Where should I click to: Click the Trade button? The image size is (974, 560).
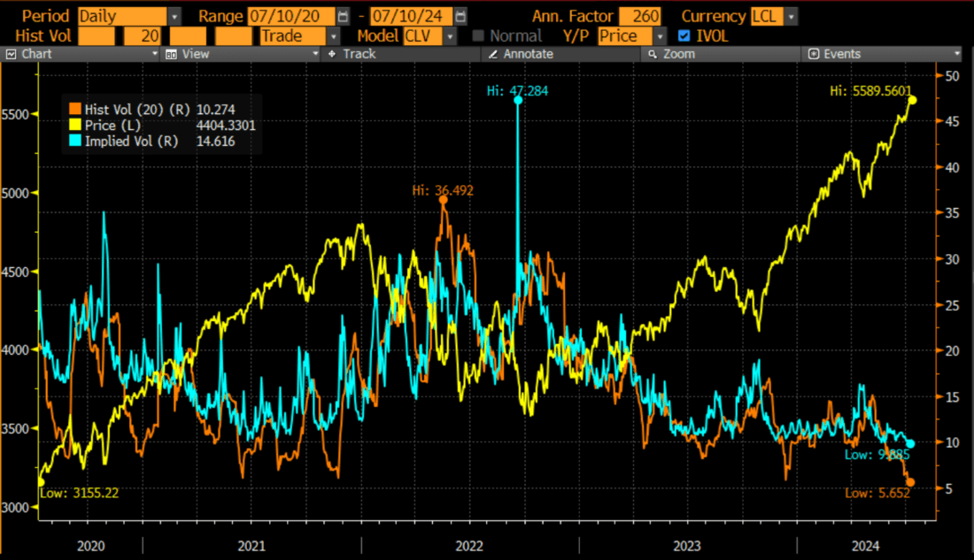coord(292,36)
